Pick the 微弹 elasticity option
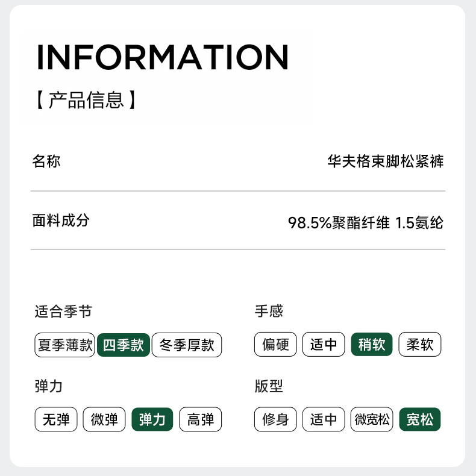This screenshot has width=476, height=476. click(x=104, y=419)
